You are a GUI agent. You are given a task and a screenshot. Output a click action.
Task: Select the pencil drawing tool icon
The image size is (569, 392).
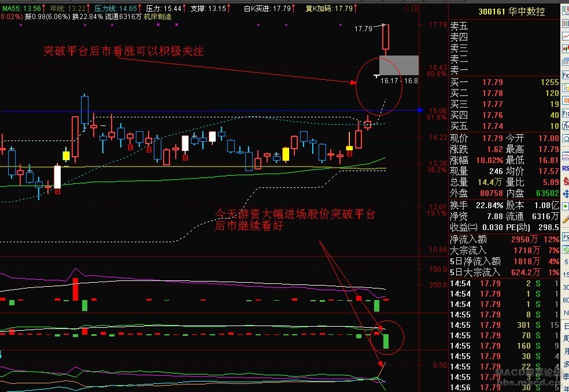coord(566,219)
